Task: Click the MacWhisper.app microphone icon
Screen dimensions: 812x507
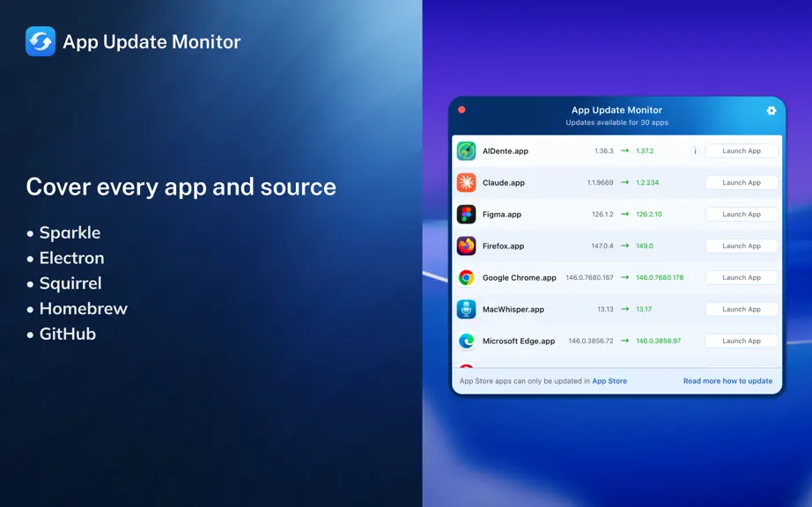Action: [466, 309]
